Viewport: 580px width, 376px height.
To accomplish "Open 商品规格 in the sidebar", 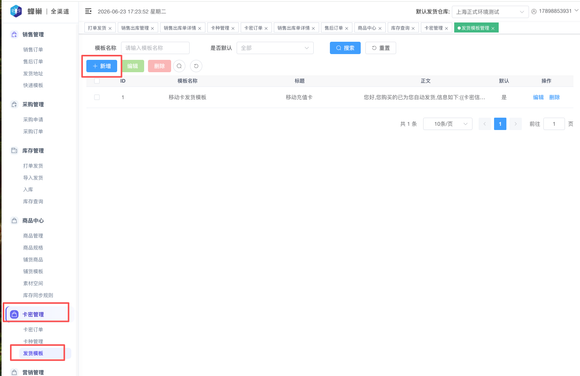I will click(33, 248).
